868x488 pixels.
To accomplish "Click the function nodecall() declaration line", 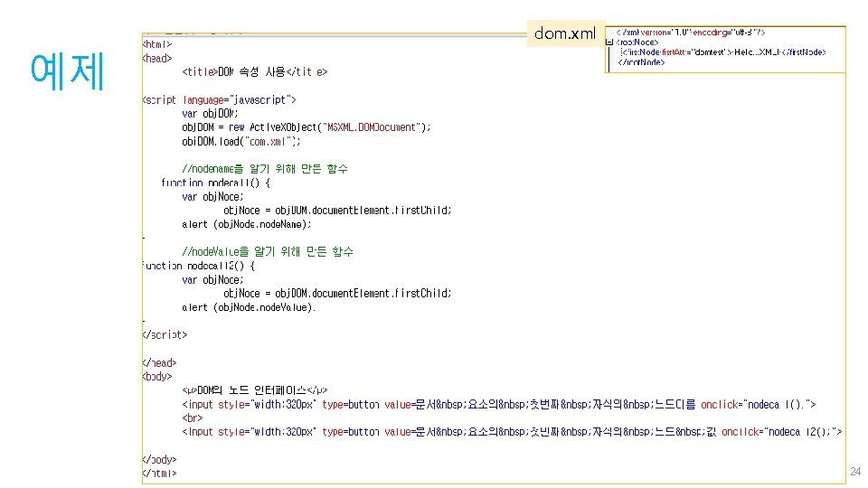I will coord(215,183).
